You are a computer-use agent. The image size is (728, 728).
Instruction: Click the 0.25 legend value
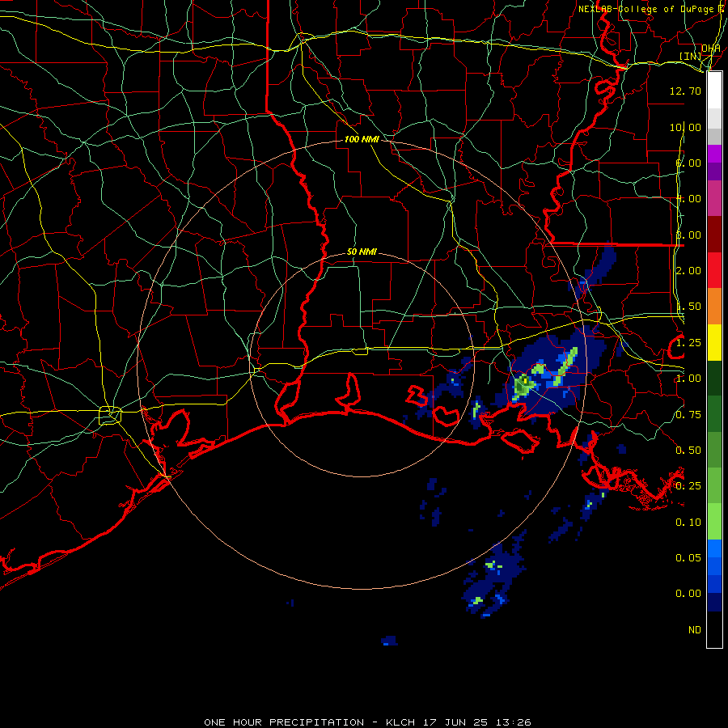coord(688,486)
